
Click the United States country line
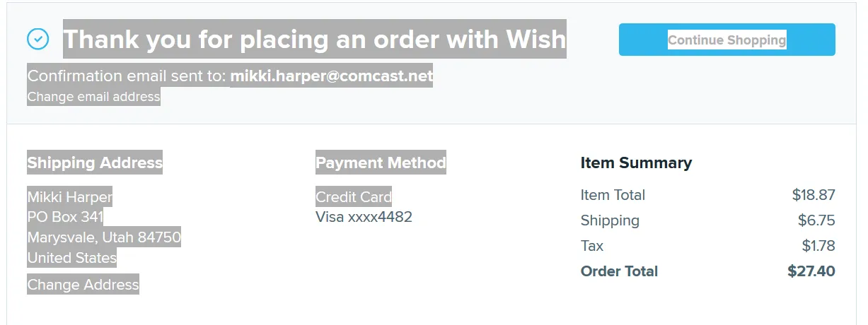(71, 258)
